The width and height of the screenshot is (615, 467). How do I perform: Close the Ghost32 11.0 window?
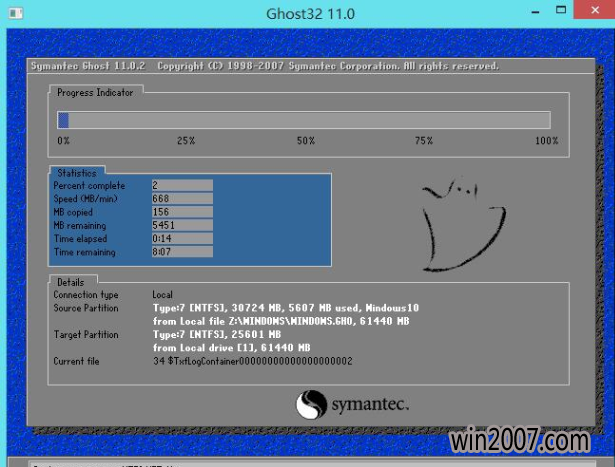(594, 10)
